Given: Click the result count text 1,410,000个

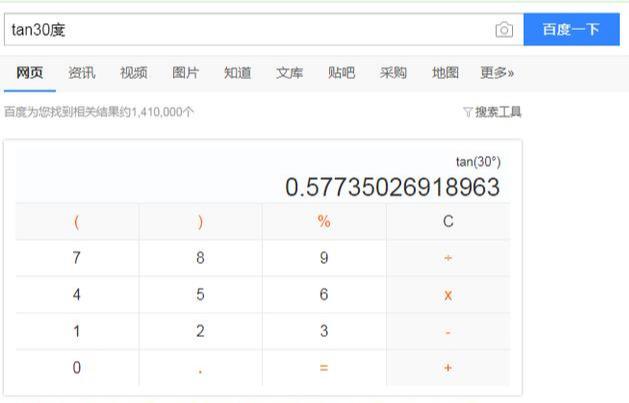Looking at the screenshot, I should (162, 112).
